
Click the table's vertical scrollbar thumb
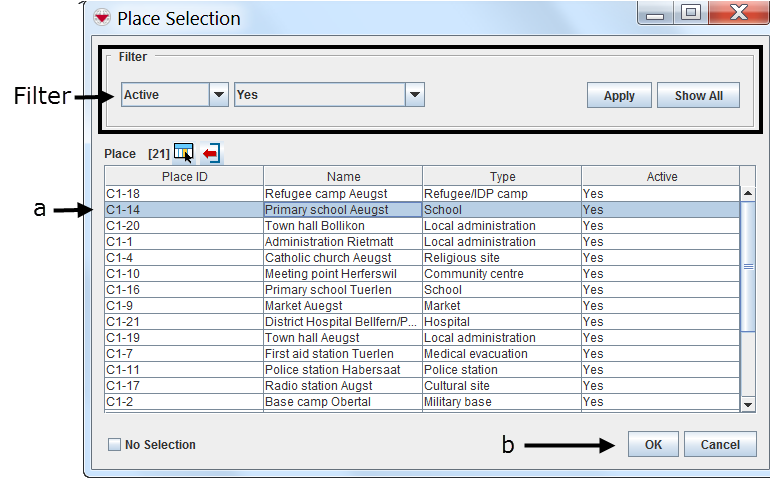coord(747,266)
